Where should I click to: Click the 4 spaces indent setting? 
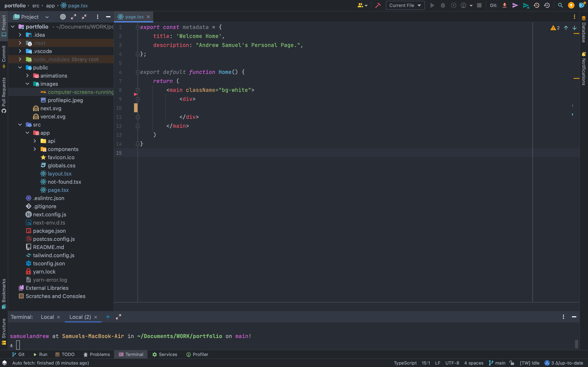tap(474, 363)
